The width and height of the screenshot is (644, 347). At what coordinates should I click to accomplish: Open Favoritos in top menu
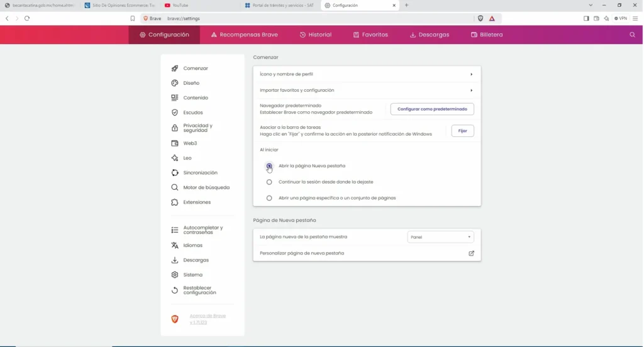tap(370, 35)
